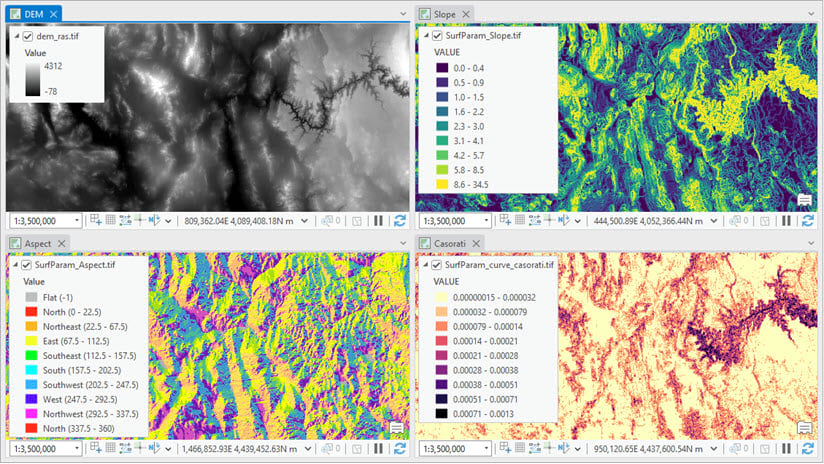Click the correction crosshair icon in DEM status bar
The image size is (824, 464).
[x=140, y=220]
